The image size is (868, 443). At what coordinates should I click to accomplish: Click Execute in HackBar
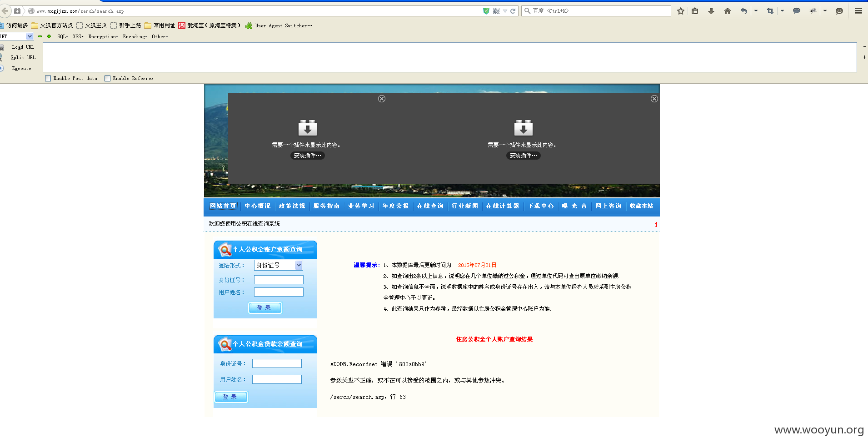click(x=21, y=68)
